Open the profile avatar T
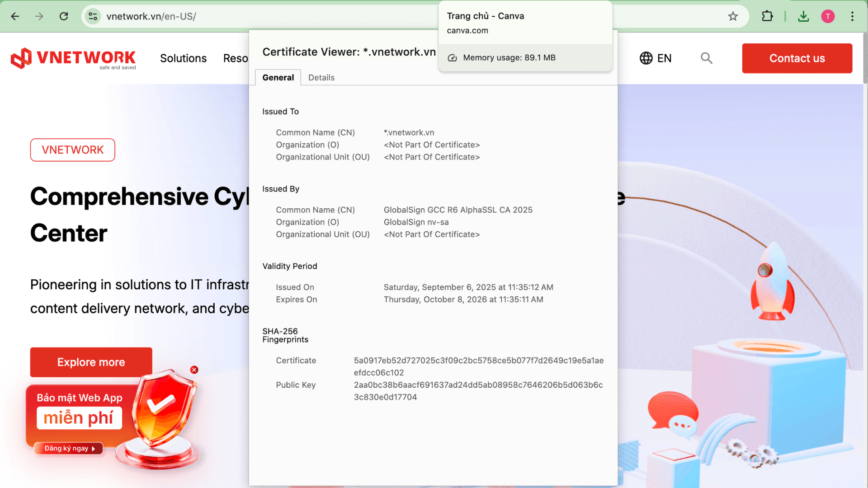 (x=828, y=16)
